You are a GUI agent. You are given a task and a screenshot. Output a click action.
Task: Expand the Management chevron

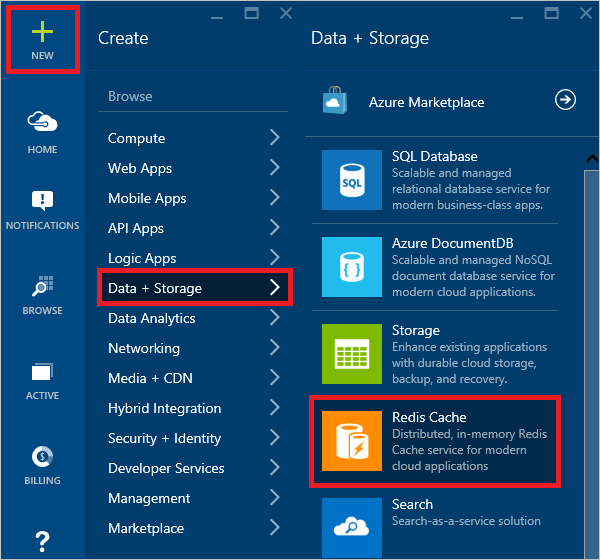[x=275, y=498]
